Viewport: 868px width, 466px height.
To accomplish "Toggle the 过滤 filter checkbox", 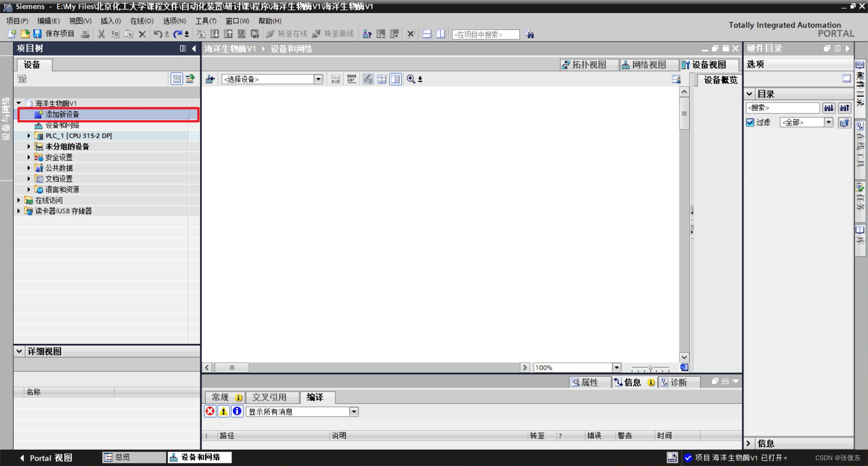I will point(750,123).
